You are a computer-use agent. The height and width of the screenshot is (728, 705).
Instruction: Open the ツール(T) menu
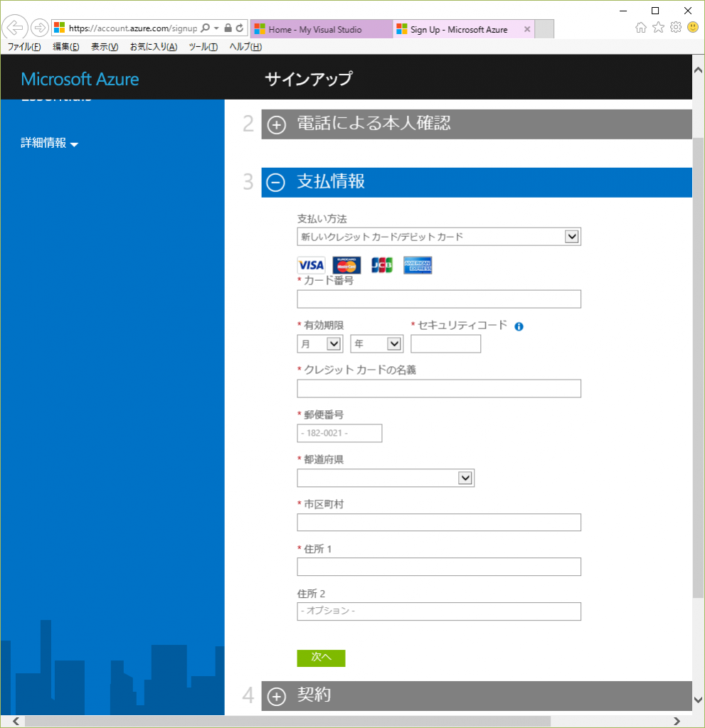pos(203,47)
